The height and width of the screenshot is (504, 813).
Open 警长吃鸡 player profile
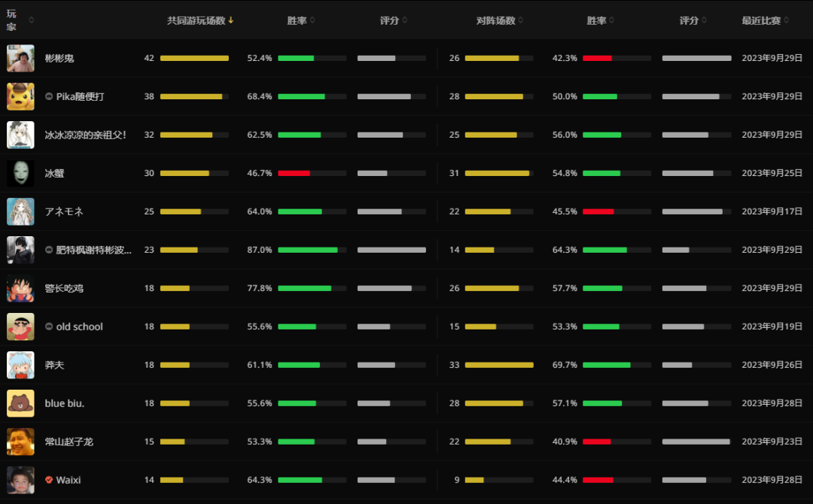coord(64,288)
